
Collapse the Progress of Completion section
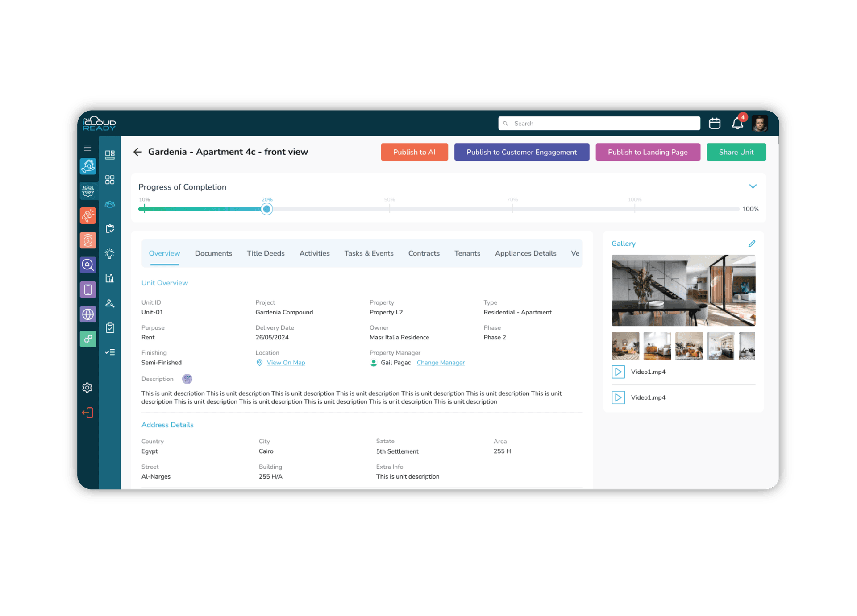(x=753, y=186)
